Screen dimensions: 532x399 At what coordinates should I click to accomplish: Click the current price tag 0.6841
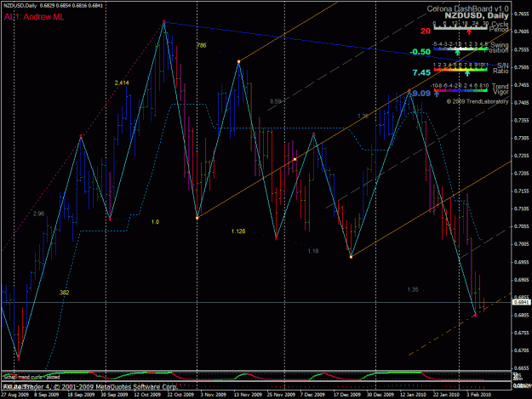tap(522, 302)
